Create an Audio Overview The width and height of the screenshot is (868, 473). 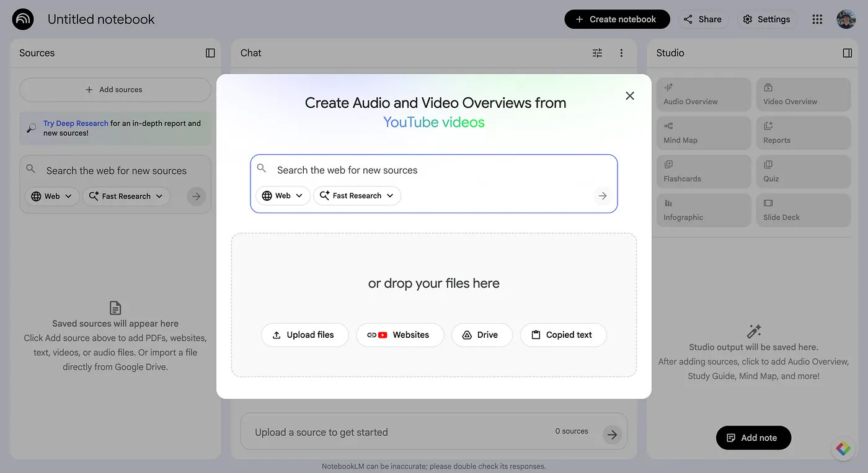[704, 95]
